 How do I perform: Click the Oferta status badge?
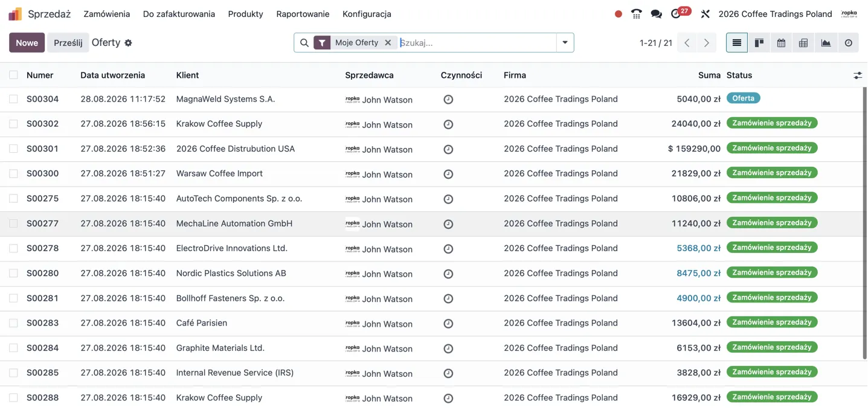pos(743,98)
